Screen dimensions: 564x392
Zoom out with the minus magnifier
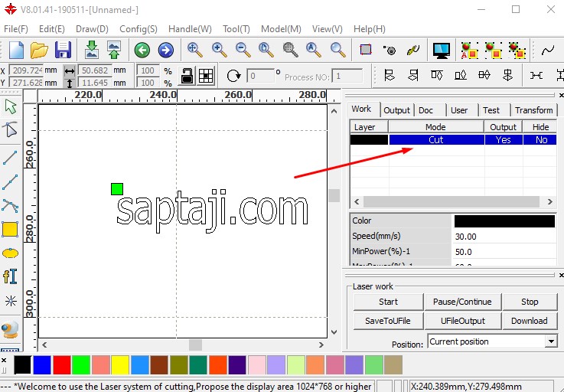243,50
